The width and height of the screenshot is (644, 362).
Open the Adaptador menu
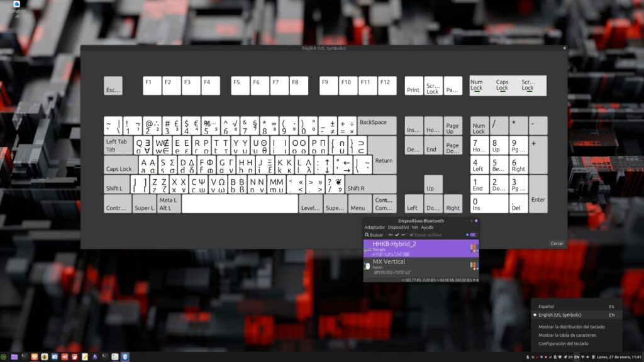375,227
